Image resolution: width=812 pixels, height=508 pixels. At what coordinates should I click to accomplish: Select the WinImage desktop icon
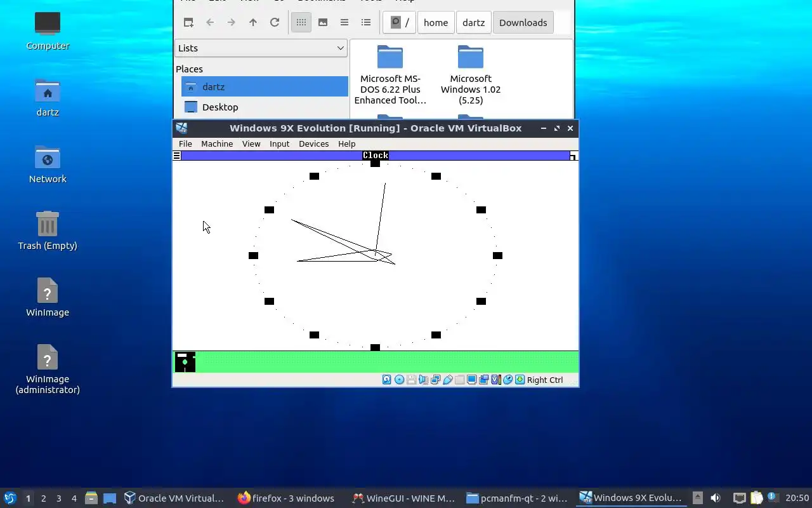pyautogui.click(x=48, y=297)
